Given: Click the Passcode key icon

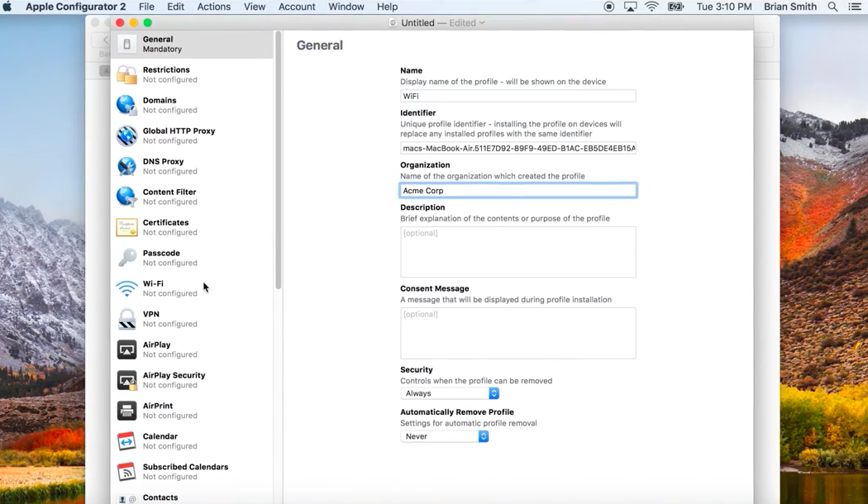Looking at the screenshot, I should [126, 258].
